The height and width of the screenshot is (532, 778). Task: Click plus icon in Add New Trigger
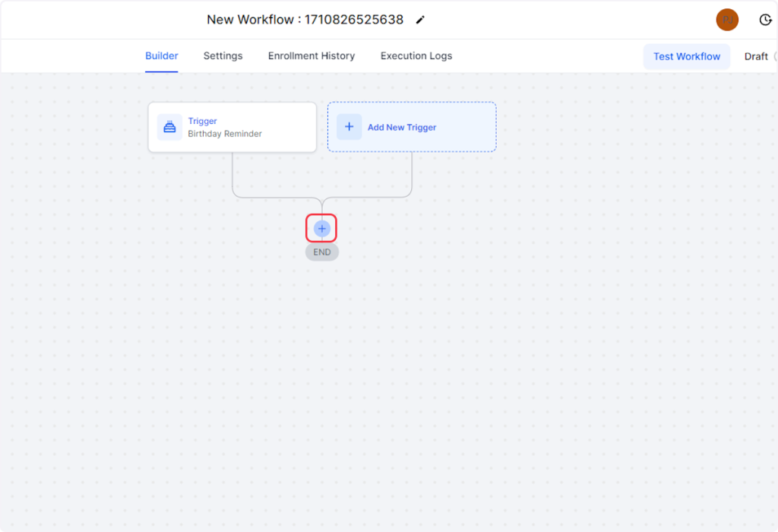pos(349,127)
